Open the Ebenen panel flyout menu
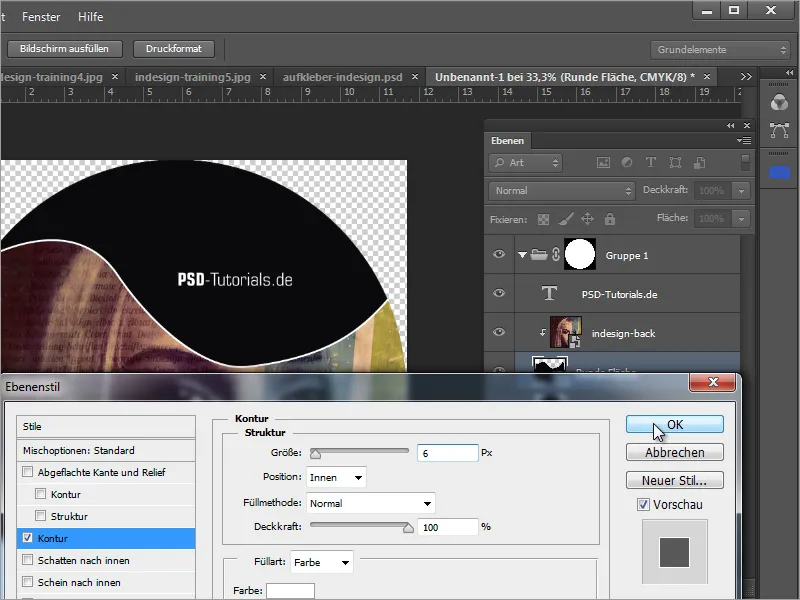800x600 pixels. [744, 141]
